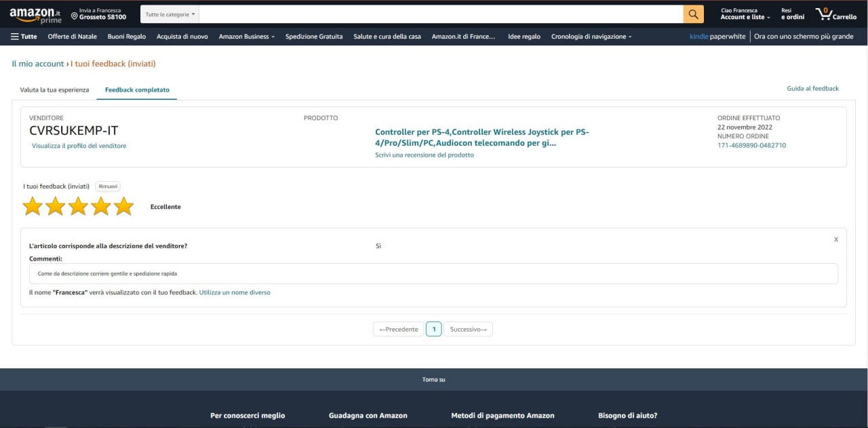Click the orange search magnifier button
This screenshot has width=868, height=428.
click(693, 14)
